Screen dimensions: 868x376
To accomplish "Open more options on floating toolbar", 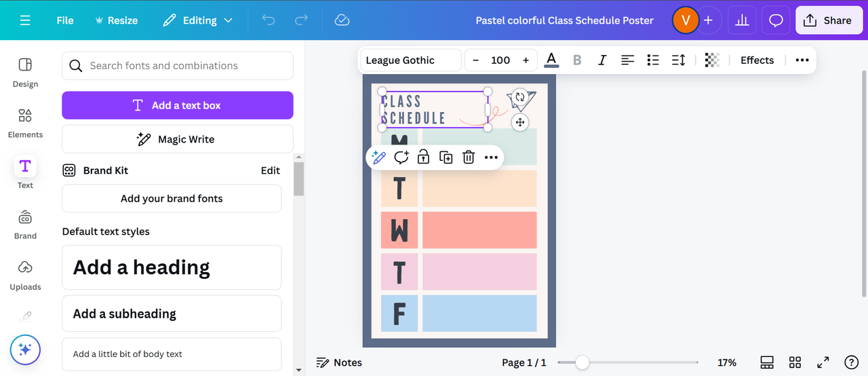I will tap(491, 157).
